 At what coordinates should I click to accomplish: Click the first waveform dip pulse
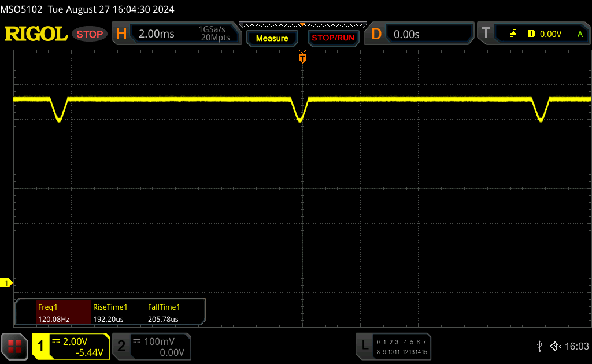click(x=59, y=110)
